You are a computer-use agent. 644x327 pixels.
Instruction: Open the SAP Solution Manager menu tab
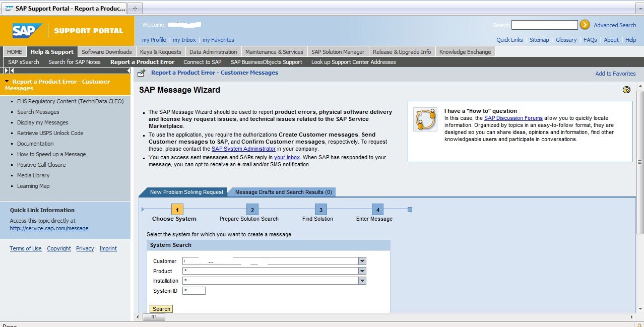pyautogui.click(x=338, y=51)
